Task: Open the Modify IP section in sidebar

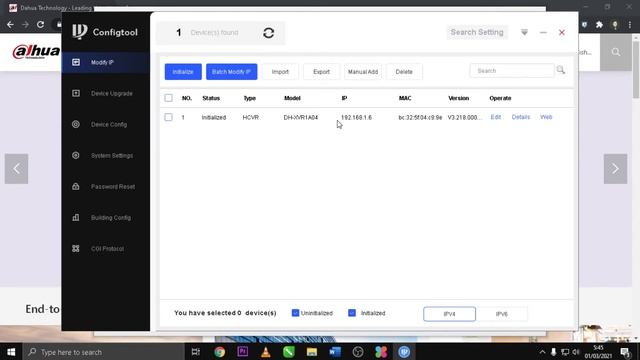Action: click(x=106, y=62)
